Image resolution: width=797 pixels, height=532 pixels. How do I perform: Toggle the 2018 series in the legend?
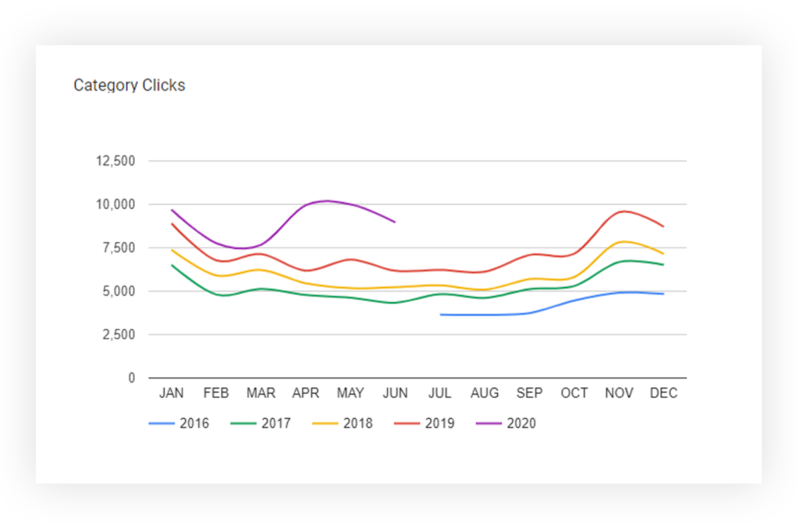point(342,424)
